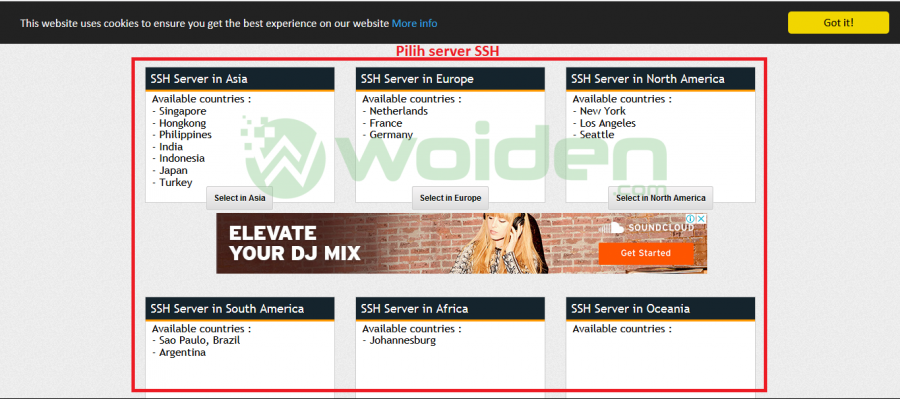Click the Elevate Your DJ Mix banner text
The width and height of the screenshot is (900, 399).
point(294,243)
